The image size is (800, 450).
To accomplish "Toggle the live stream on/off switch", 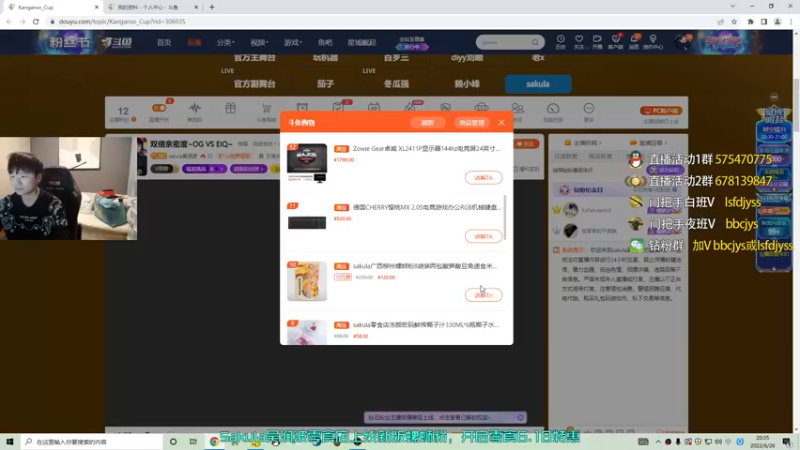I will [x=159, y=108].
